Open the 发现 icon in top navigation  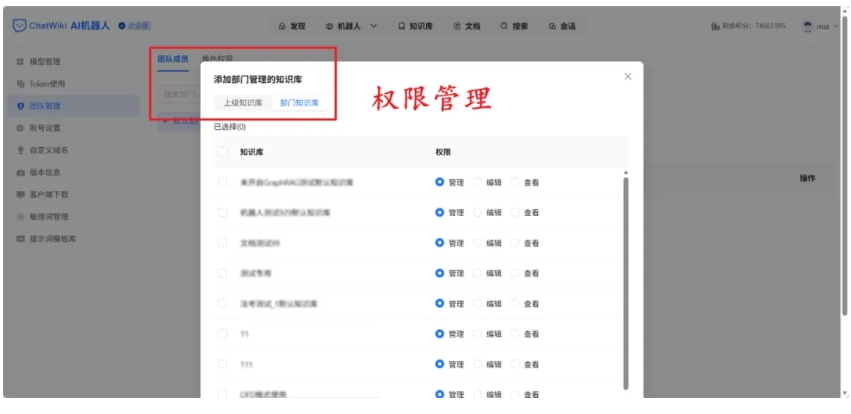tap(282, 26)
